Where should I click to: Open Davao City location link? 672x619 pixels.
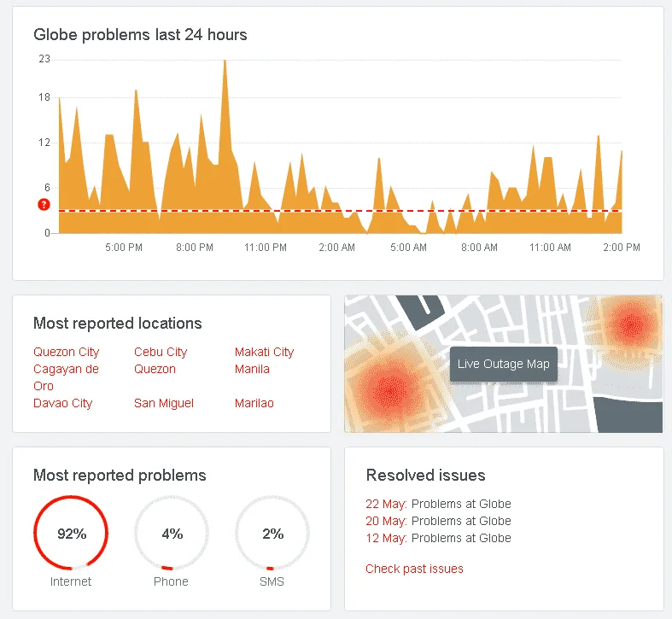(x=63, y=403)
